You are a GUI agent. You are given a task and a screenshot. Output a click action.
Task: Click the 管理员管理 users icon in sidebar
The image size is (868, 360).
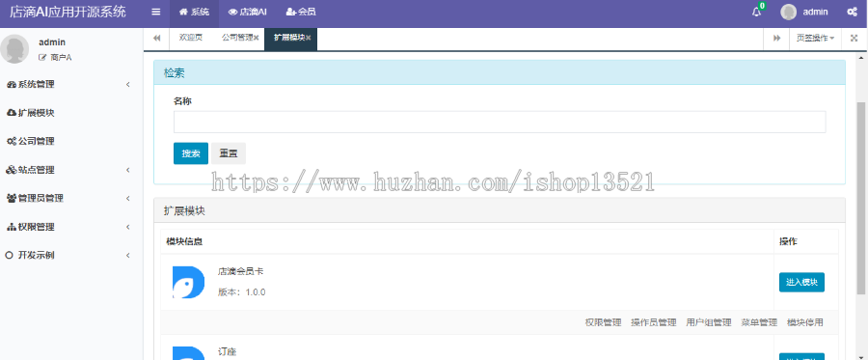click(11, 198)
